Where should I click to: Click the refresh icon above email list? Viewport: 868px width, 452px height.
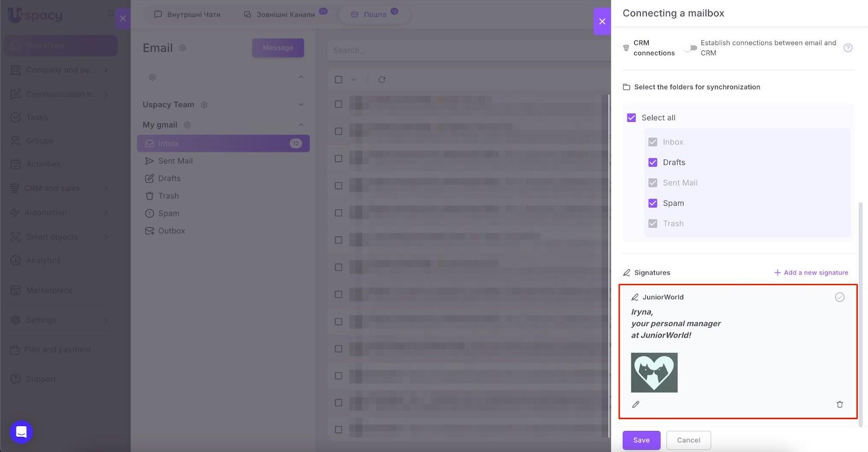(x=382, y=80)
